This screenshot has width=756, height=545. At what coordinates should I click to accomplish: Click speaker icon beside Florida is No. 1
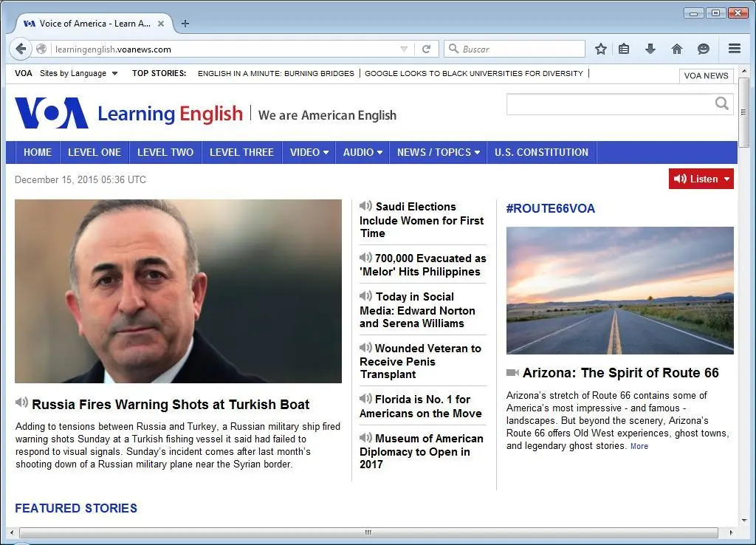tap(365, 398)
